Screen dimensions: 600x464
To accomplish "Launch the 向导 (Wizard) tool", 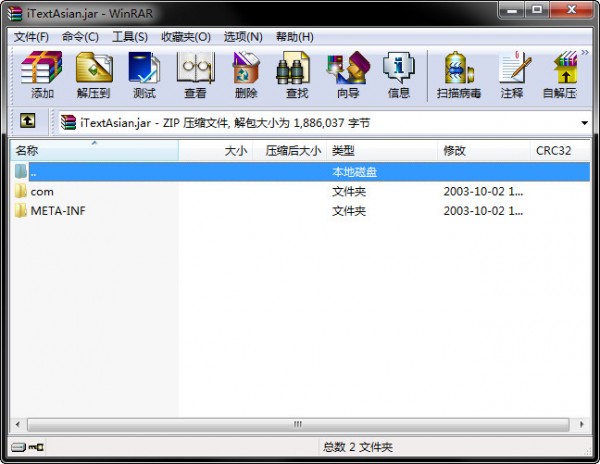I will click(348, 75).
